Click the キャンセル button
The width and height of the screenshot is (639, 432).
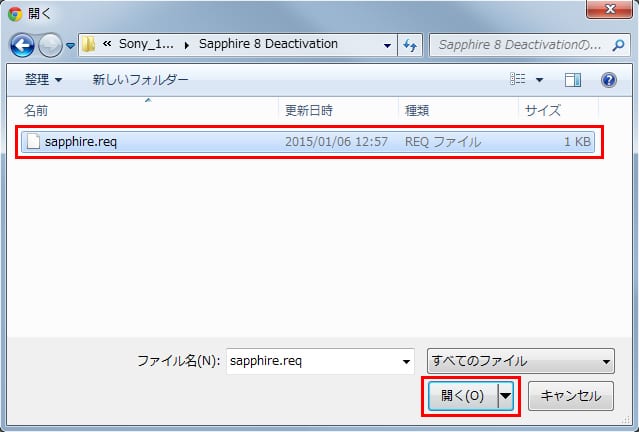click(x=571, y=395)
